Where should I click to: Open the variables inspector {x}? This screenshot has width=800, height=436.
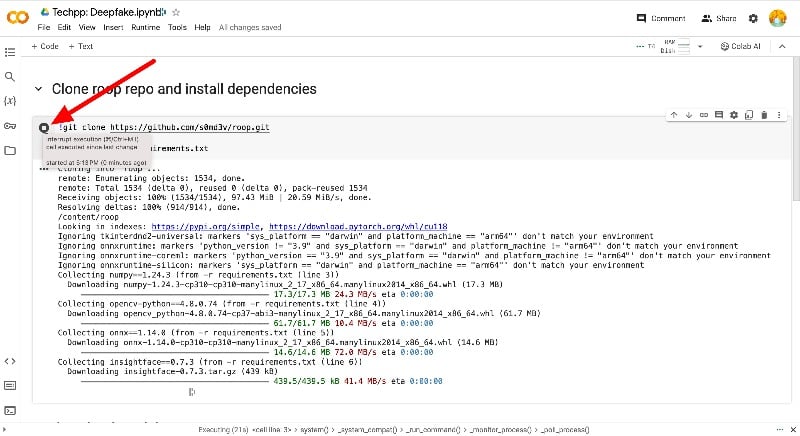[x=10, y=100]
